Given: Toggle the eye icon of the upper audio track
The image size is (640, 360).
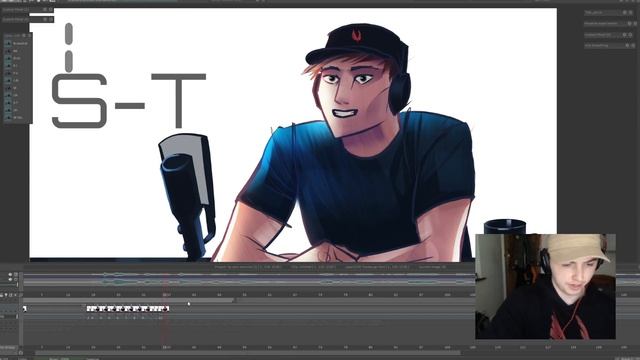Looking at the screenshot, I should pyautogui.click(x=10, y=275).
